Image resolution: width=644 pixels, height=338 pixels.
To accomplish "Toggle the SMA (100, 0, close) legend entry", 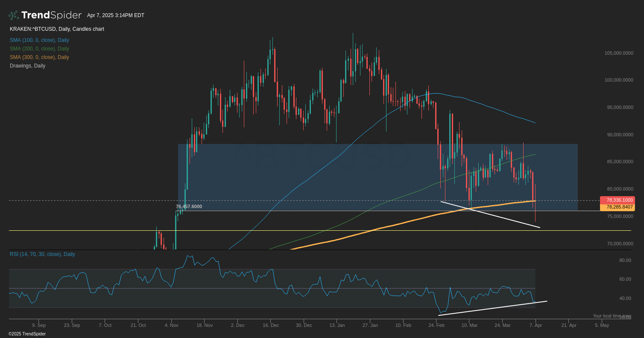I will click(39, 40).
